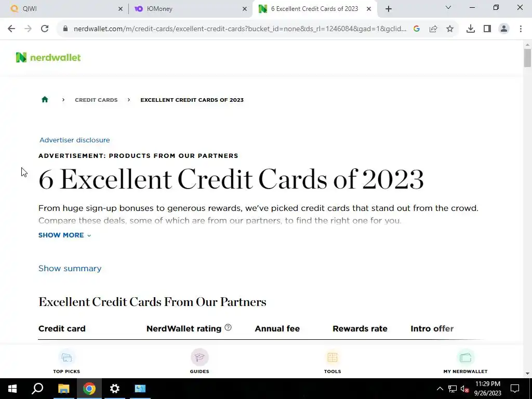Open the network tray icon
The image size is (532, 399).
pyautogui.click(x=453, y=389)
